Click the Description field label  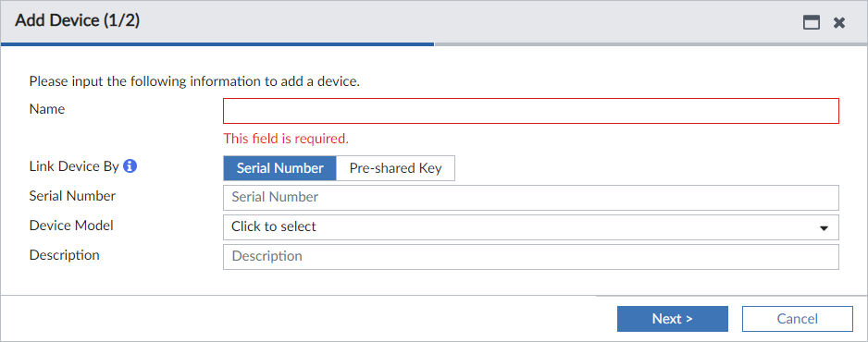pyautogui.click(x=64, y=255)
